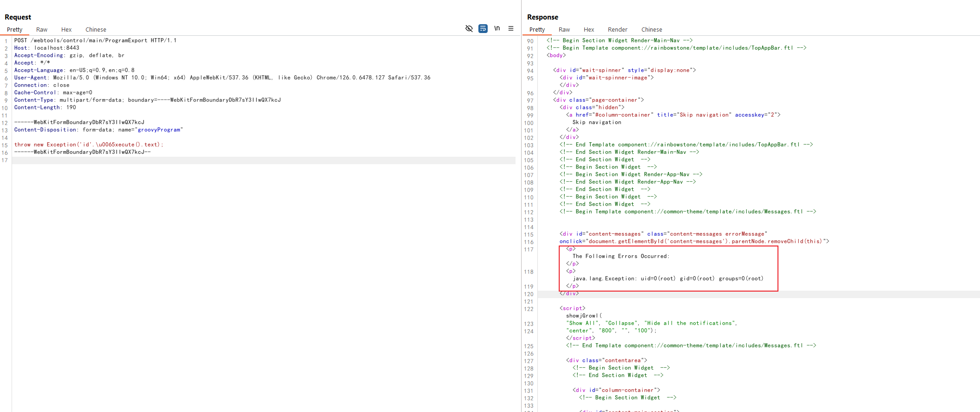Click the page-container div line

(x=598, y=100)
